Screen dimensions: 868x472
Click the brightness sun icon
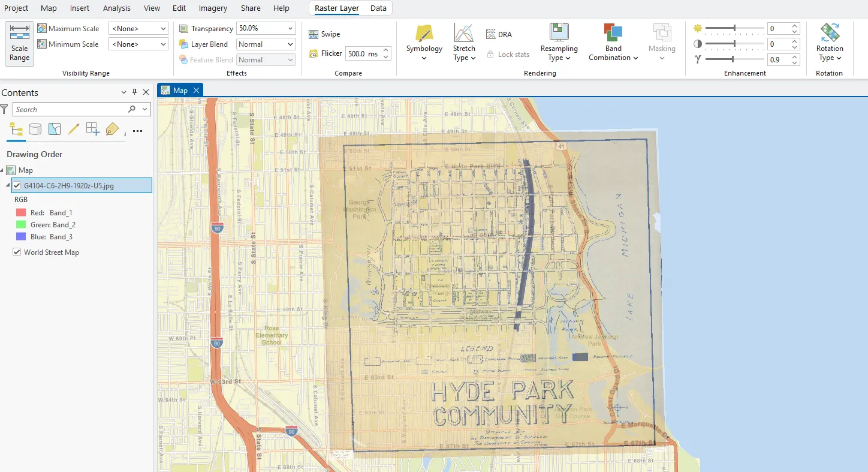pyautogui.click(x=697, y=28)
